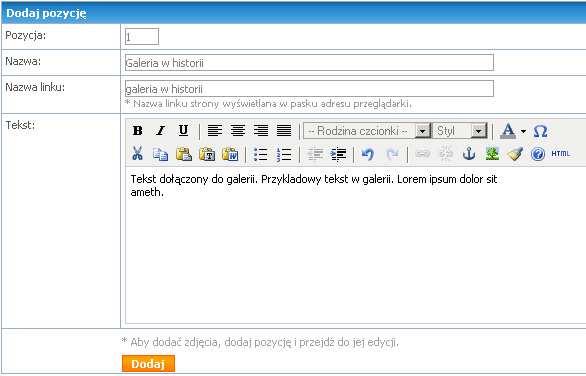Click the Nazwa linku input field
The width and height of the screenshot is (586, 376).
pos(309,89)
